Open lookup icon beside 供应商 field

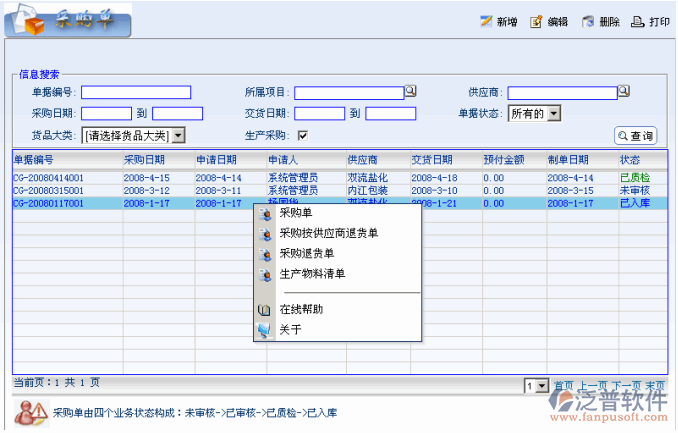click(x=624, y=92)
